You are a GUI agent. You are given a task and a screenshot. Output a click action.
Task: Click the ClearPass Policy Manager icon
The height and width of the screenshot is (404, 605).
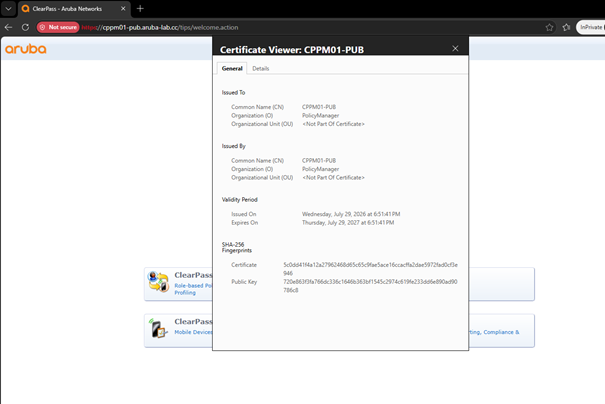[x=159, y=282]
